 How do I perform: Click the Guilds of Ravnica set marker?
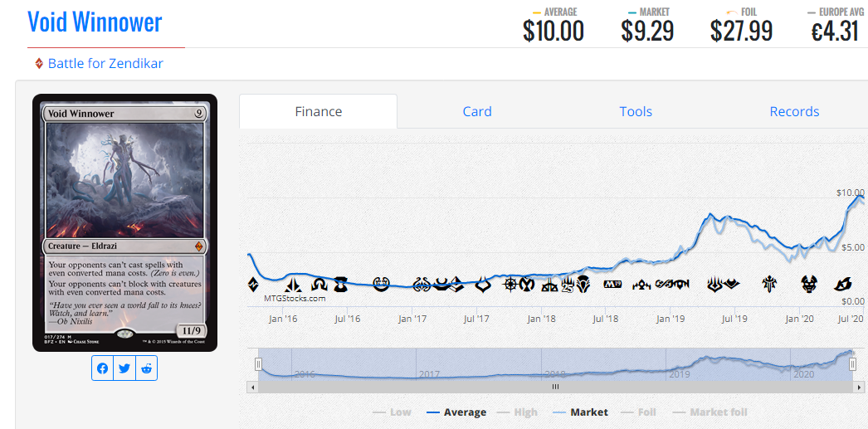pos(641,285)
